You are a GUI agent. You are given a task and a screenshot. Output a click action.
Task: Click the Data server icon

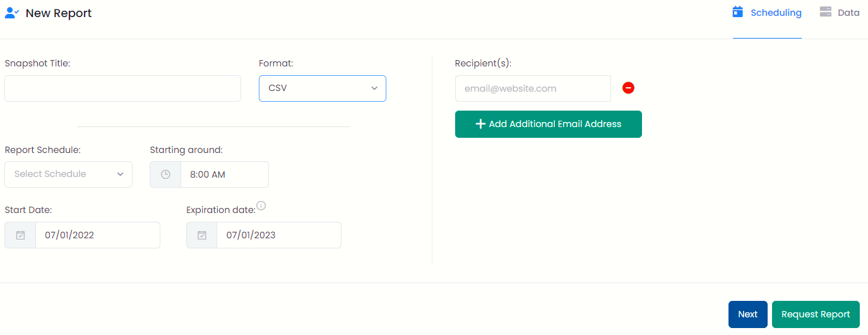coord(825,12)
